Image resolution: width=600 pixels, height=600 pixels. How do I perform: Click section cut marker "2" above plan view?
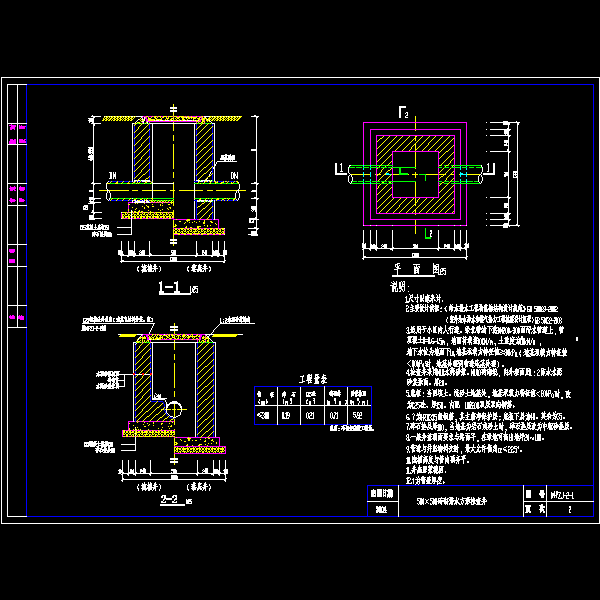[x=406, y=114]
